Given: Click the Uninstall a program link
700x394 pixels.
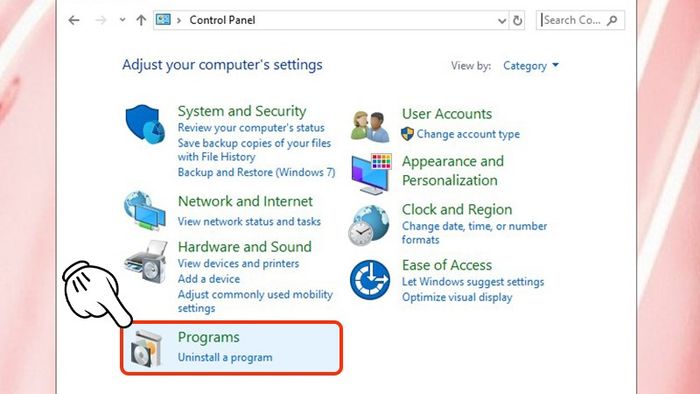Looking at the screenshot, I should (225, 357).
